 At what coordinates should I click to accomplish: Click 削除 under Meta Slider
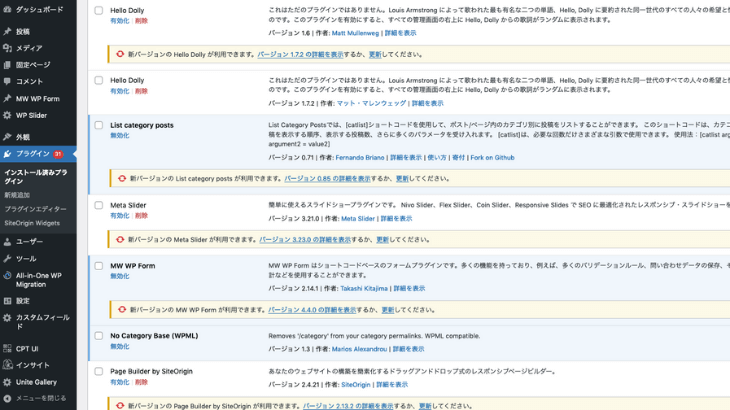tap(141, 215)
